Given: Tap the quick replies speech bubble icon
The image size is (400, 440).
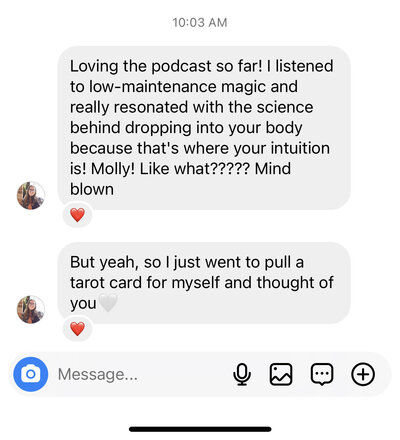Looking at the screenshot, I should pos(322,374).
